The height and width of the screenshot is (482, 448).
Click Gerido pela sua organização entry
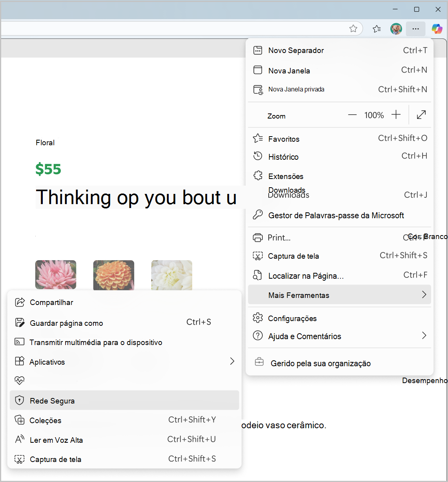tap(340, 363)
